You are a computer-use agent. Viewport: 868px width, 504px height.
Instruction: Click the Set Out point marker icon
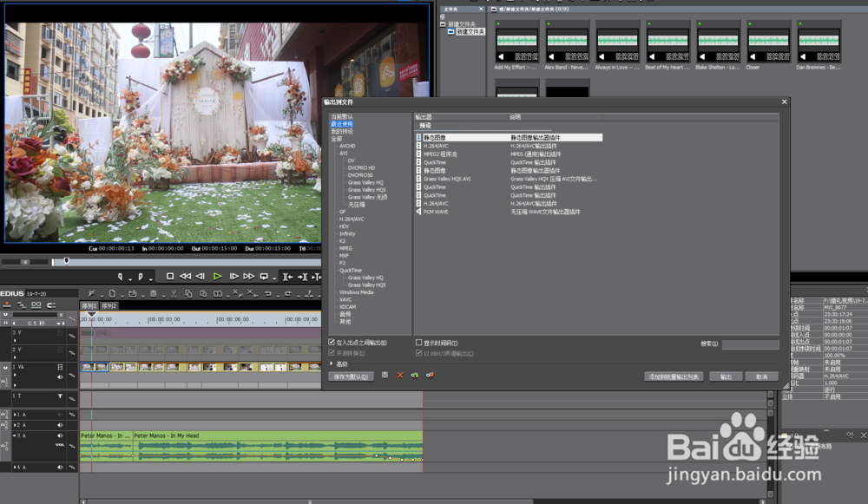coord(141,276)
